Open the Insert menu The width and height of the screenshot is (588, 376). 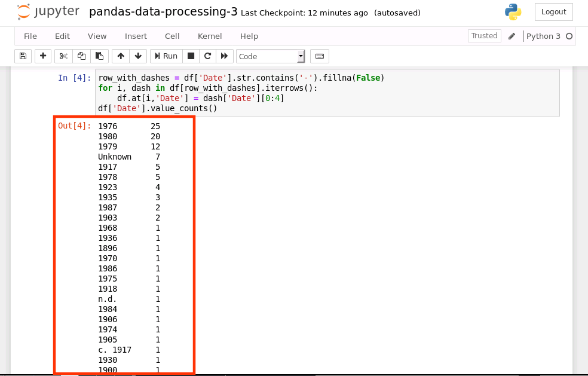pyautogui.click(x=136, y=36)
